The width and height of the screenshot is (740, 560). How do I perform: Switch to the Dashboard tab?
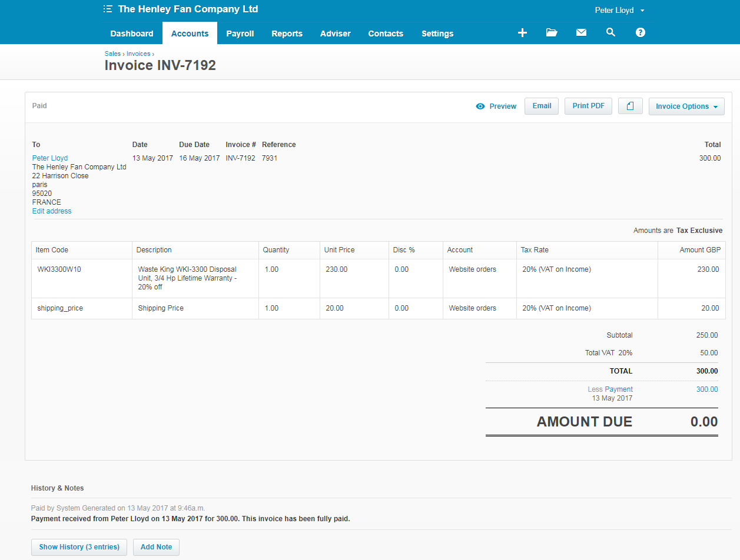pyautogui.click(x=132, y=34)
